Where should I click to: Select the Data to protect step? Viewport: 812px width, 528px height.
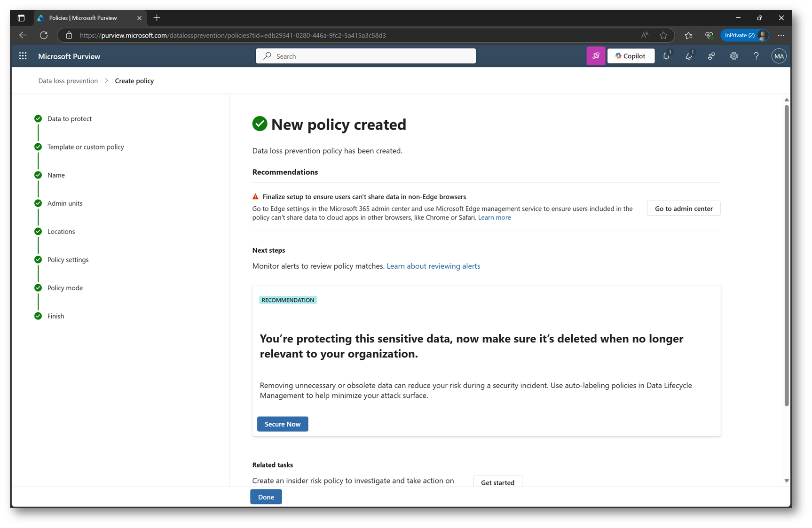70,118
